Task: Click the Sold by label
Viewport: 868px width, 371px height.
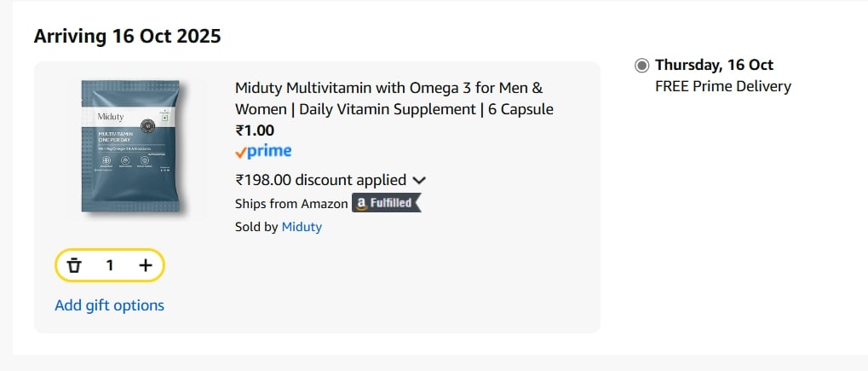Action: click(256, 227)
